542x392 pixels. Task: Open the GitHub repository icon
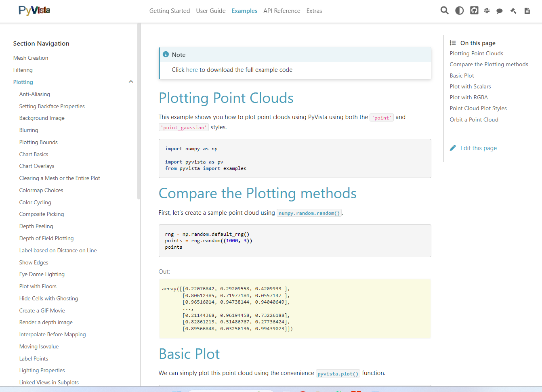pyautogui.click(x=474, y=10)
